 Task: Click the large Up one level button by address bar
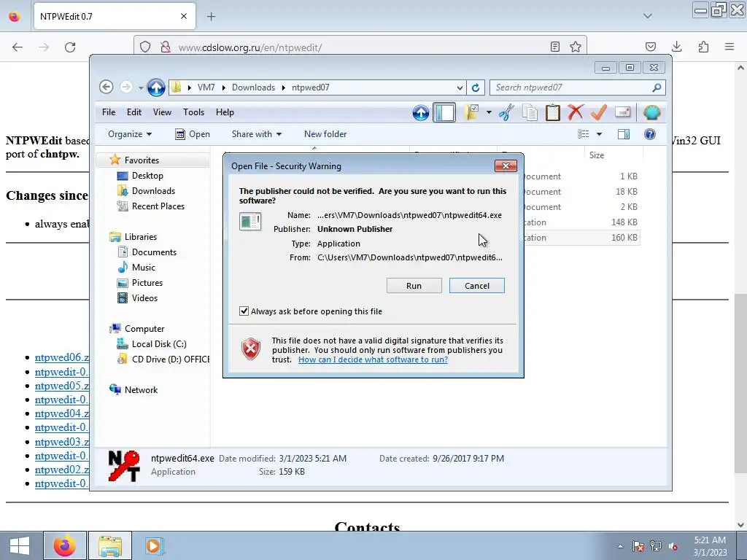pyautogui.click(x=156, y=87)
